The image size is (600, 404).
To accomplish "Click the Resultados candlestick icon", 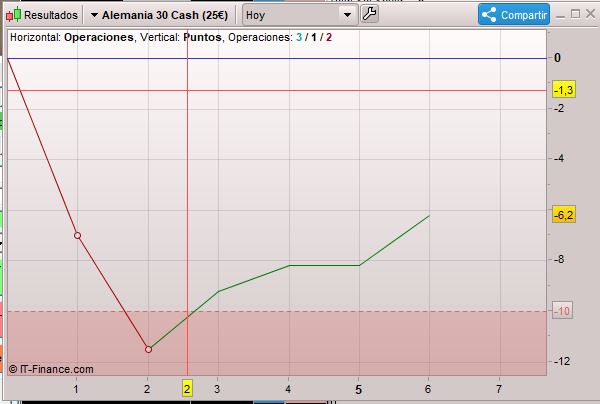I will (13, 15).
